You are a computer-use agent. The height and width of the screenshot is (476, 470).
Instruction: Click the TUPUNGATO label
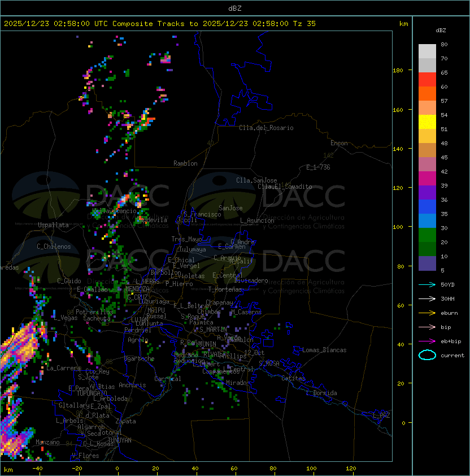click(x=92, y=393)
